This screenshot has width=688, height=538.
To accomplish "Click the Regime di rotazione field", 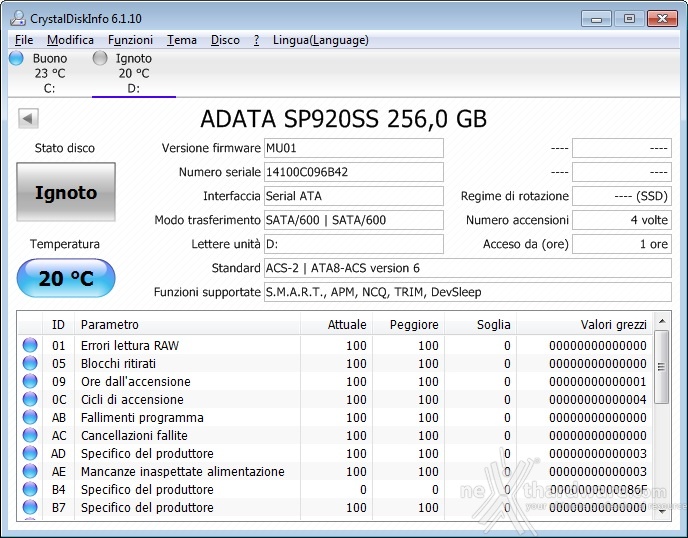I will click(x=622, y=196).
